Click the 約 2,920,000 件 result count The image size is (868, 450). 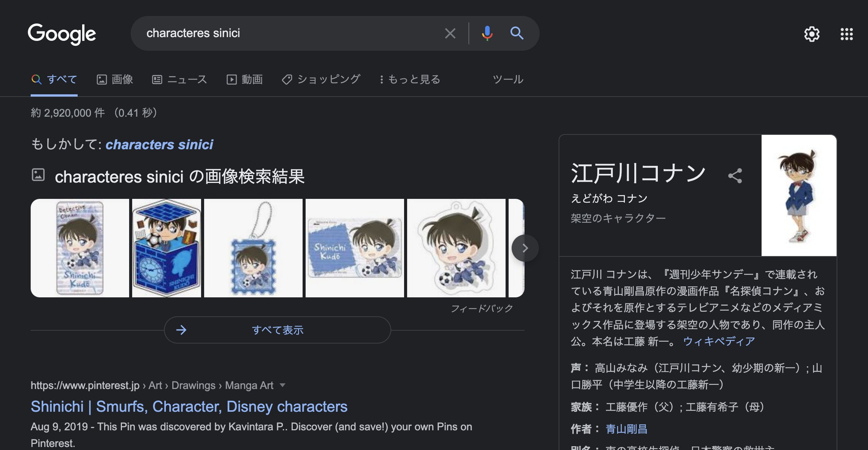(67, 113)
